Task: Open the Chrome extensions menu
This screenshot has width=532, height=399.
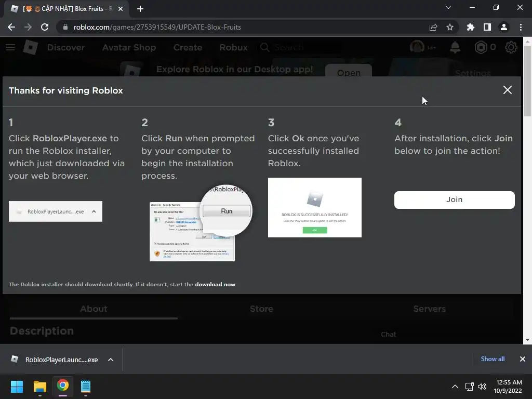Action: [471, 27]
